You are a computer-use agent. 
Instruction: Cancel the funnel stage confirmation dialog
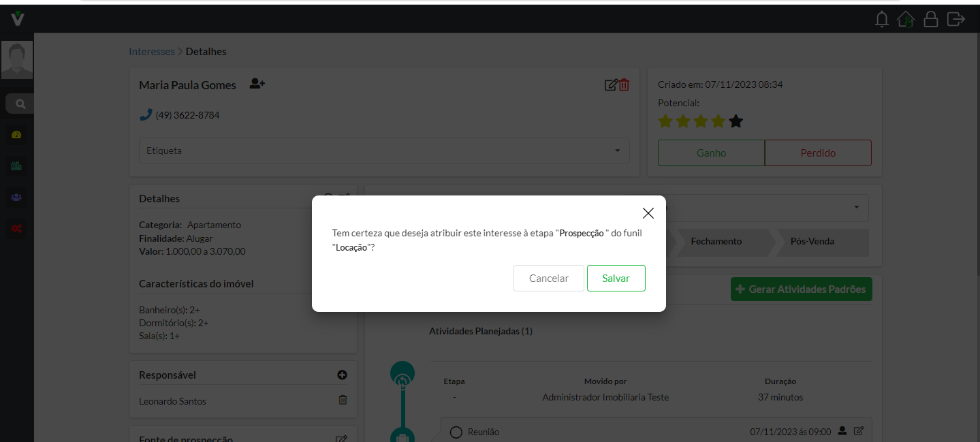coord(548,278)
